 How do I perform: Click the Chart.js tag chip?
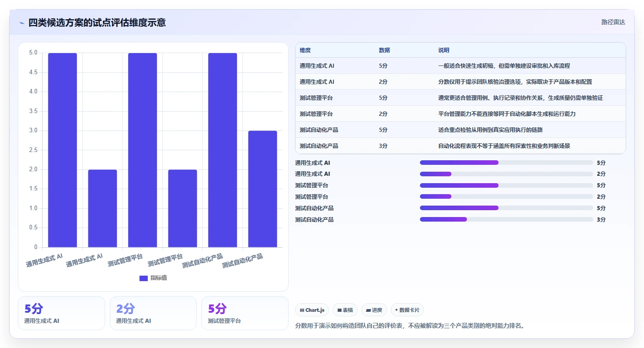(312, 310)
